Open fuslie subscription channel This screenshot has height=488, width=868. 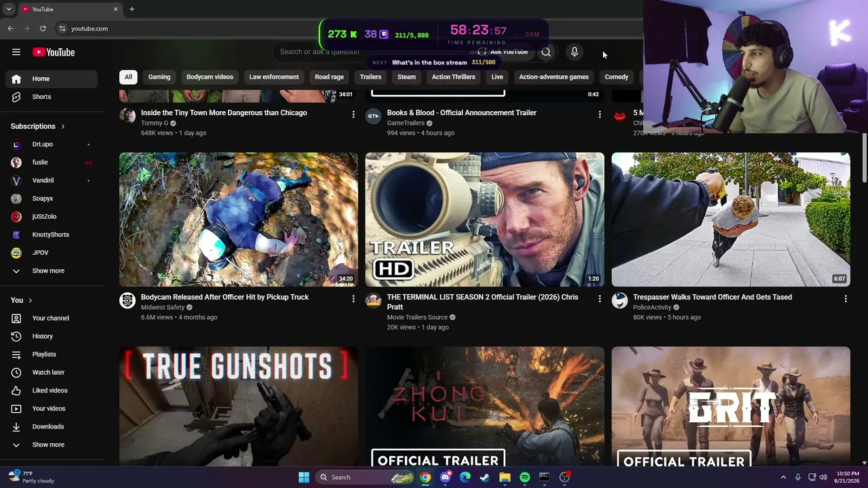52,163
